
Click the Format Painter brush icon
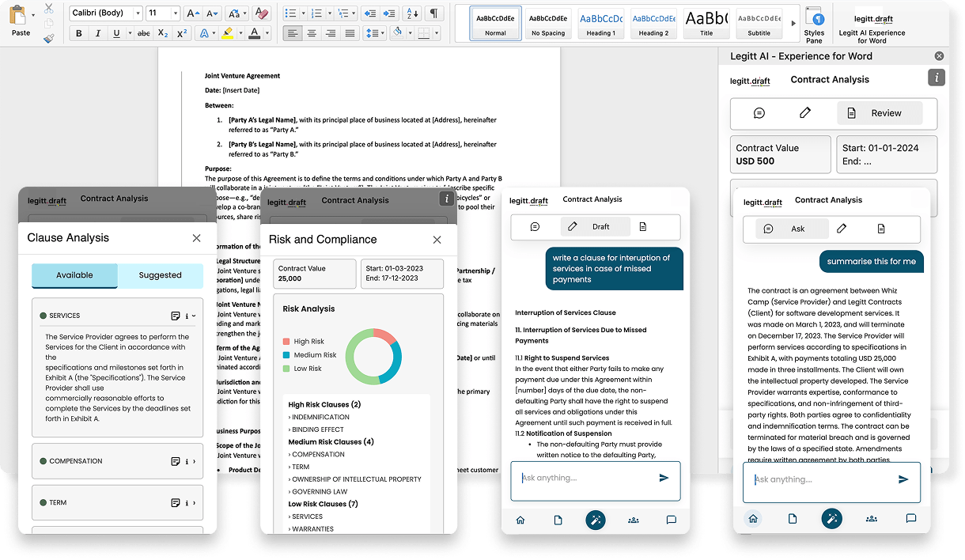pos(49,37)
